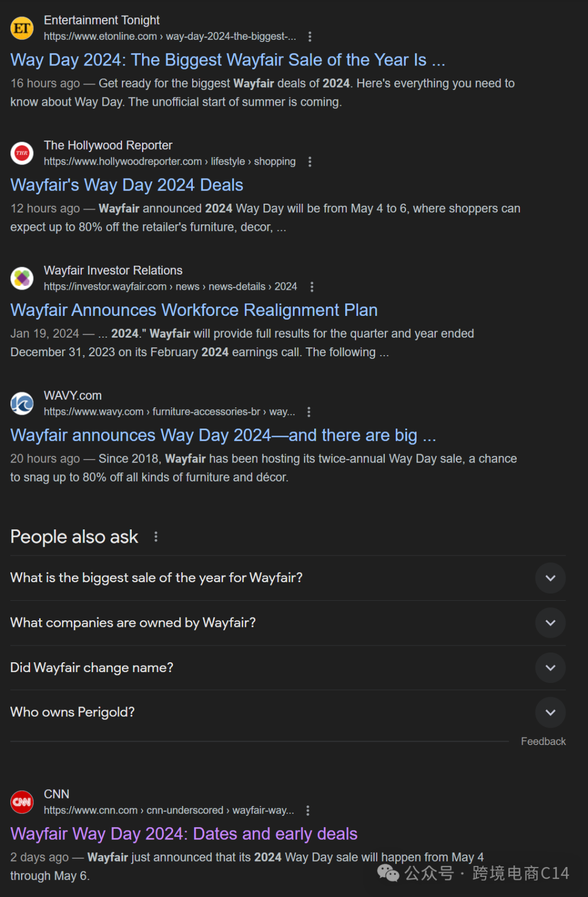Viewport: 588px width, 897px height.
Task: Open three-dot menu for etonline result
Action: (x=310, y=36)
